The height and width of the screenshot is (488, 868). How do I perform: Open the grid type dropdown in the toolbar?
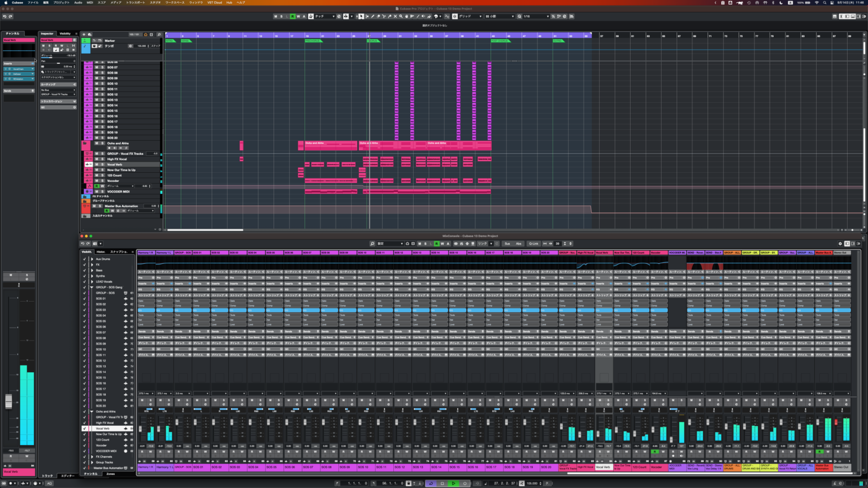tap(472, 17)
